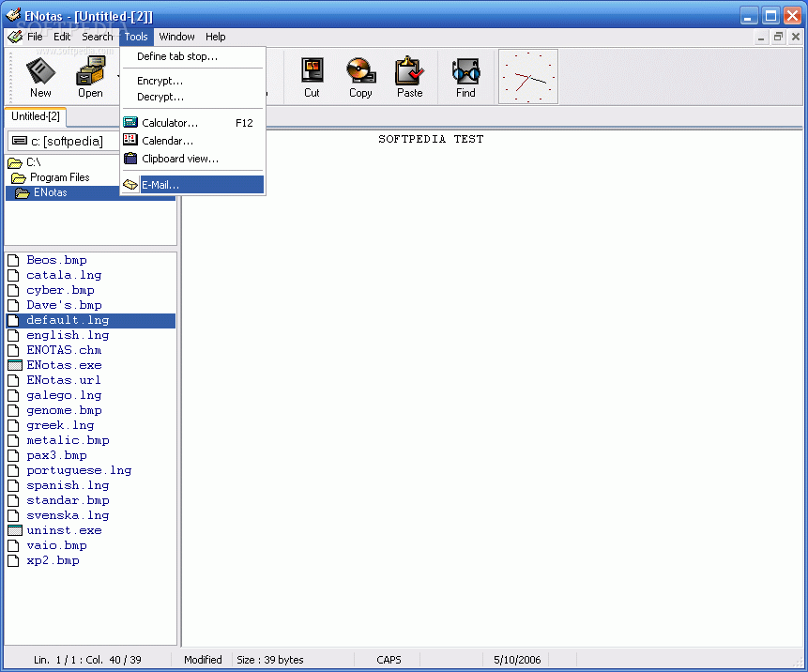Select E-Mail... in Tools menu
The image size is (808, 672).
(192, 185)
